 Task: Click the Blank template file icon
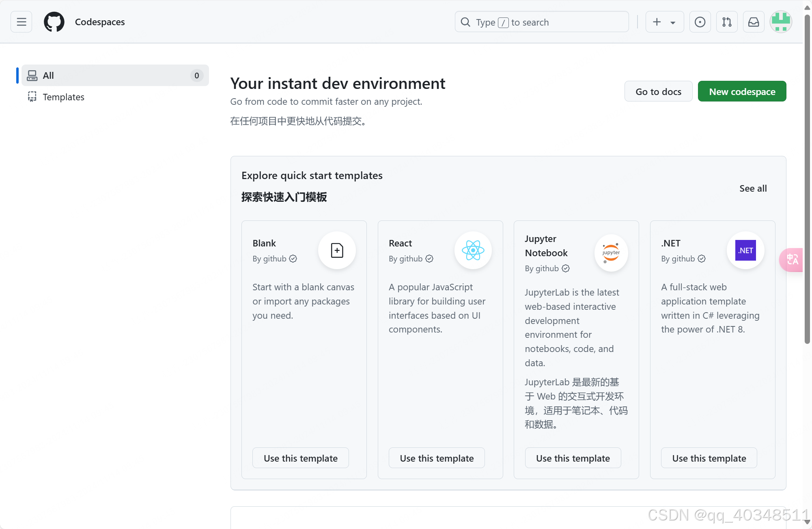(x=337, y=250)
